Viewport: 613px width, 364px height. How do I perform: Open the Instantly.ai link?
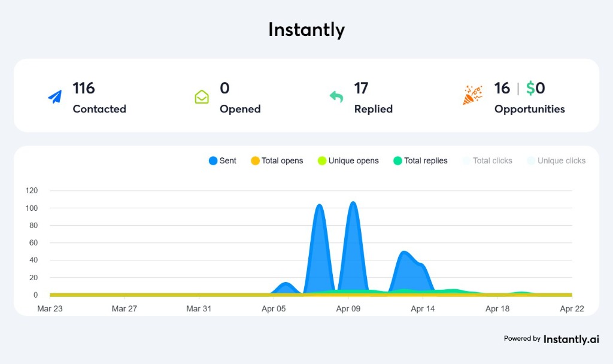click(x=570, y=339)
